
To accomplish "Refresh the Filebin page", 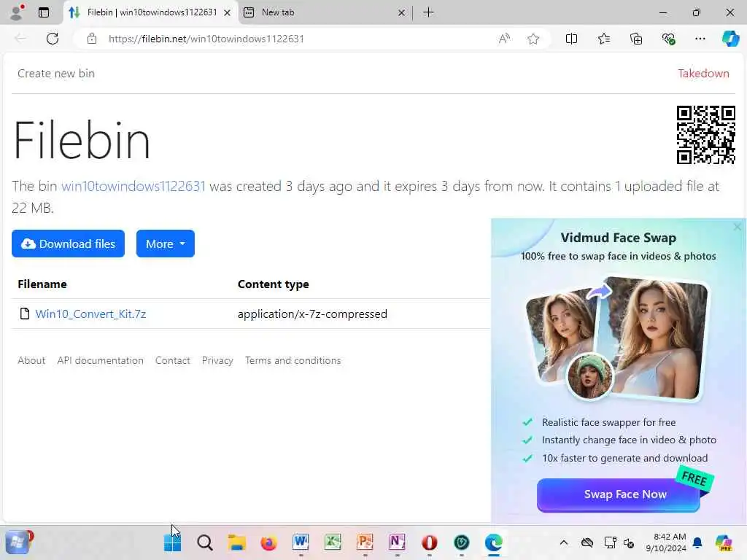I will tap(53, 39).
